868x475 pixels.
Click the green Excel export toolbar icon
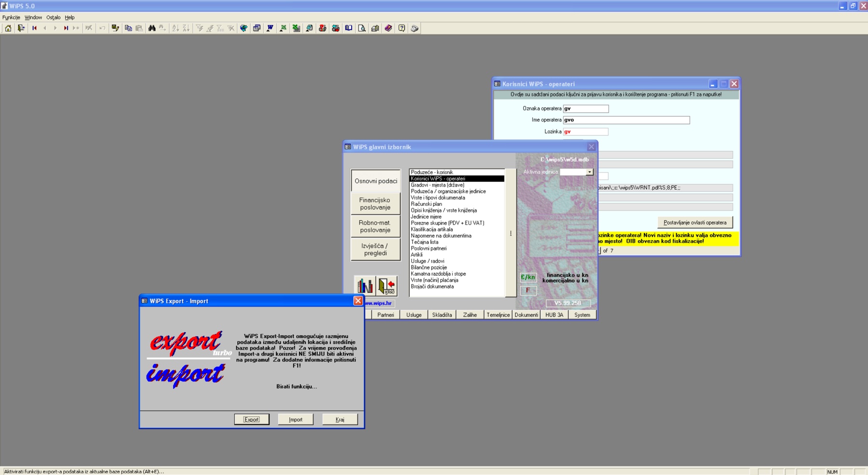283,28
